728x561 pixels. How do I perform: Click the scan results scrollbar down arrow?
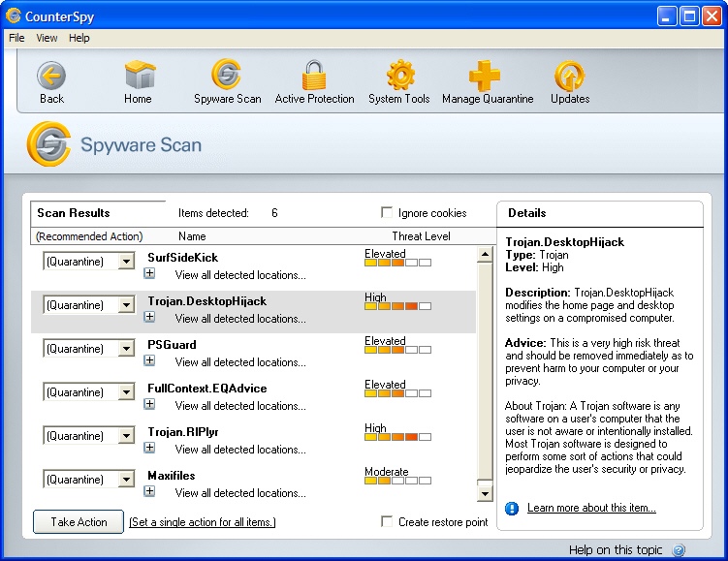(x=486, y=494)
